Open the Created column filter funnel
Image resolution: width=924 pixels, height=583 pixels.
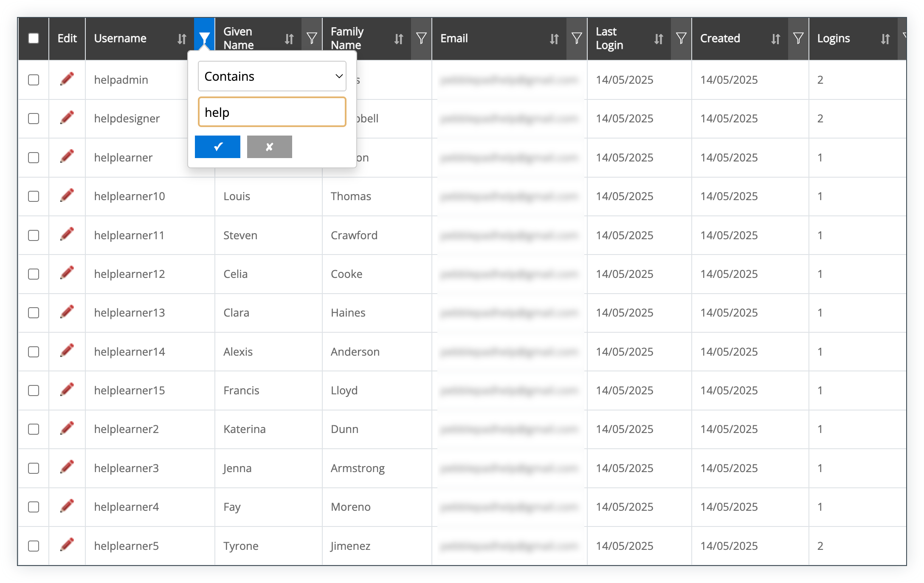pos(798,39)
